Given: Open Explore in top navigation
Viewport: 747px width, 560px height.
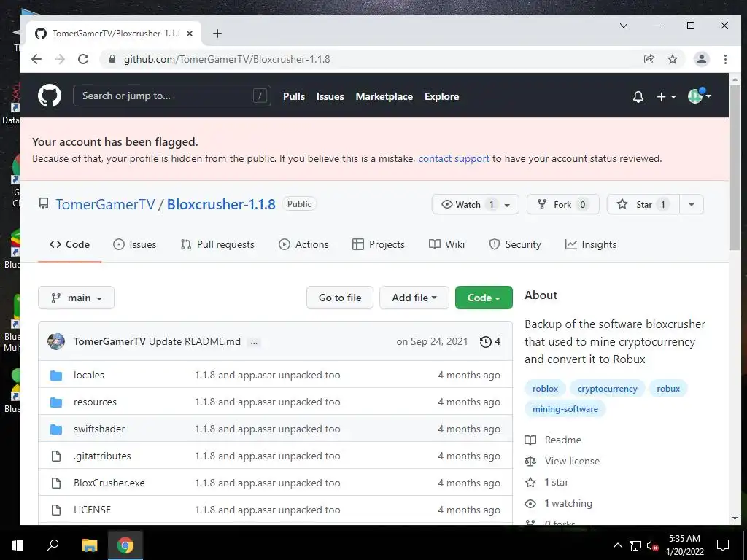Looking at the screenshot, I should (x=441, y=96).
